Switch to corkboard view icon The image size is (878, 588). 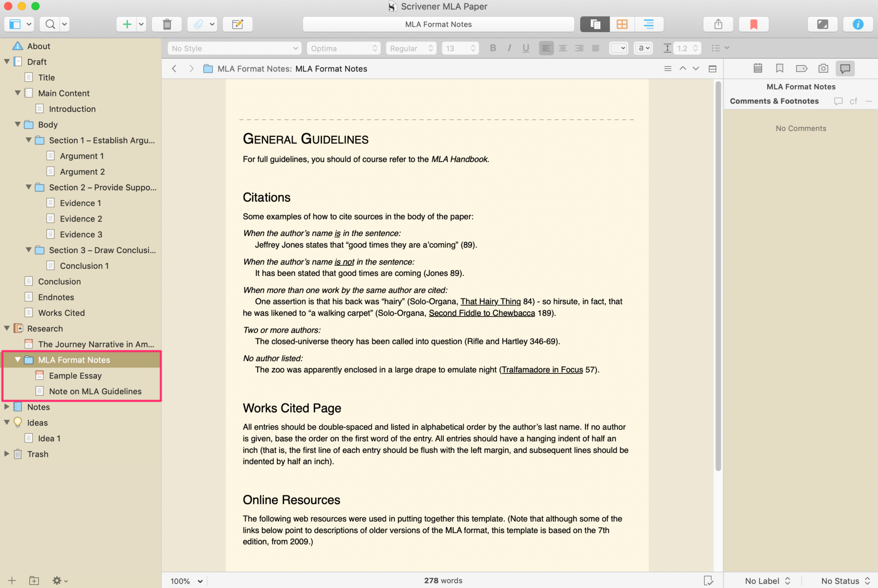pos(622,24)
